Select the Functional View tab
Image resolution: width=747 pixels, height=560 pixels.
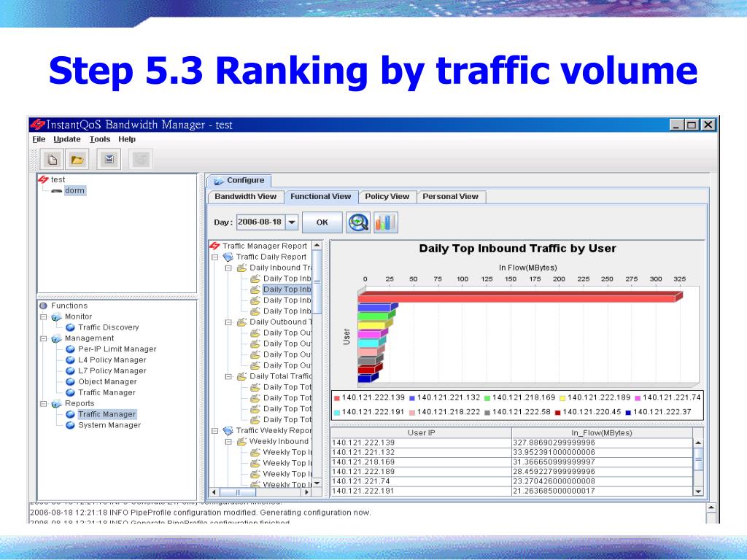[x=321, y=197]
